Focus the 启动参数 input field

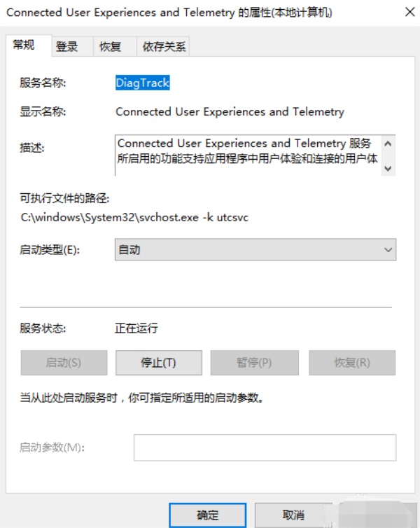265,447
